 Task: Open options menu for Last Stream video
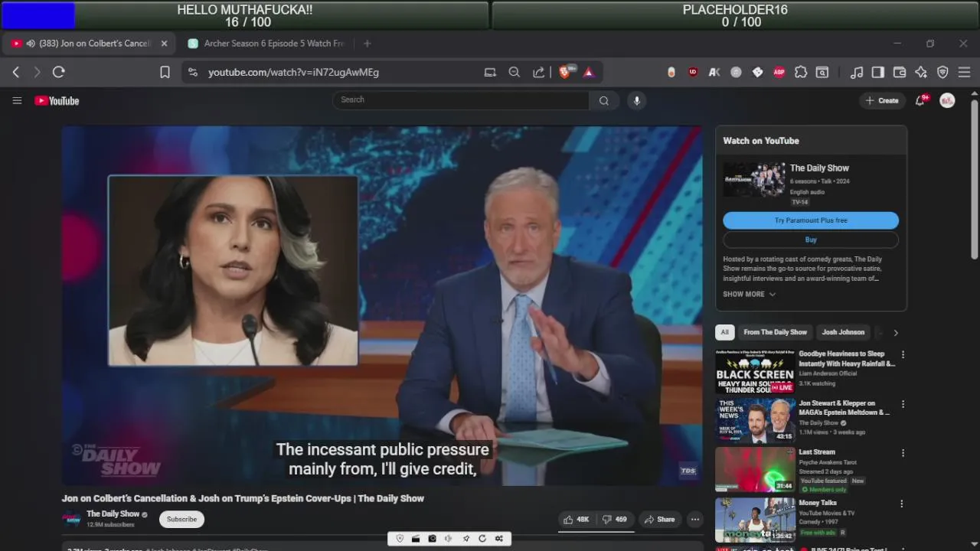(x=903, y=453)
